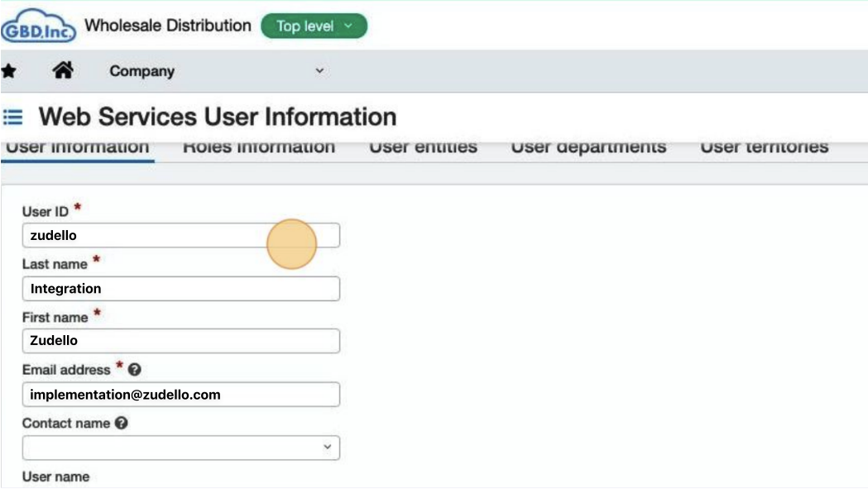The height and width of the screenshot is (494, 868).
Task: Click into the Email address field
Action: 180,395
